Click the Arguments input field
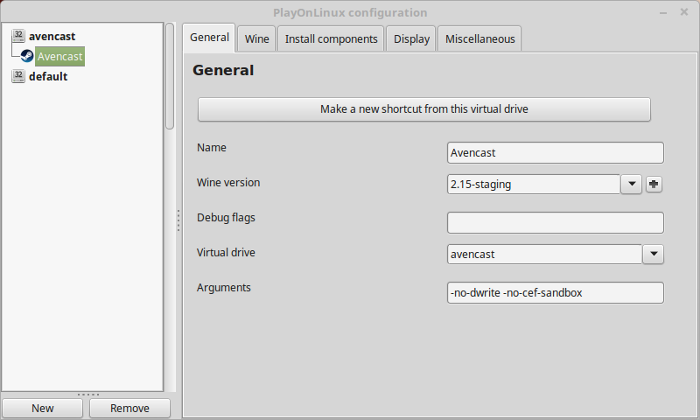The height and width of the screenshot is (420, 700). click(x=555, y=293)
